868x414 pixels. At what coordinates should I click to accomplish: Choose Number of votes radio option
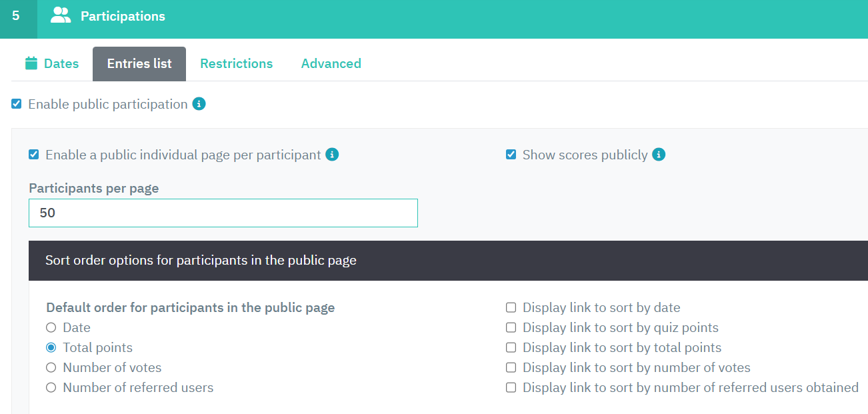click(x=51, y=367)
